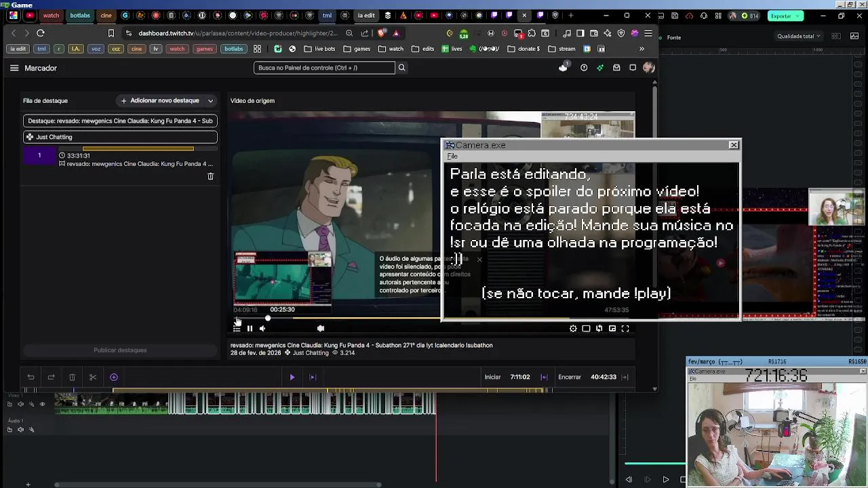Mute the Audio 1 track

(20, 430)
